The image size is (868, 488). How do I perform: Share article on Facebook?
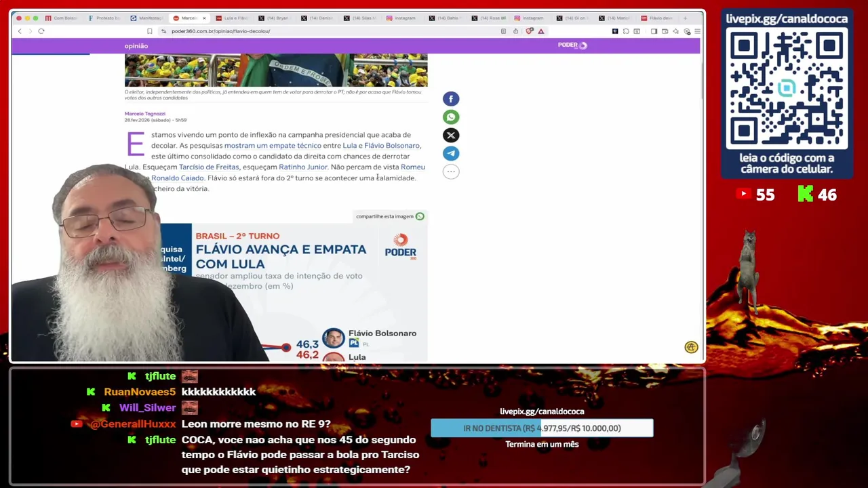point(451,99)
